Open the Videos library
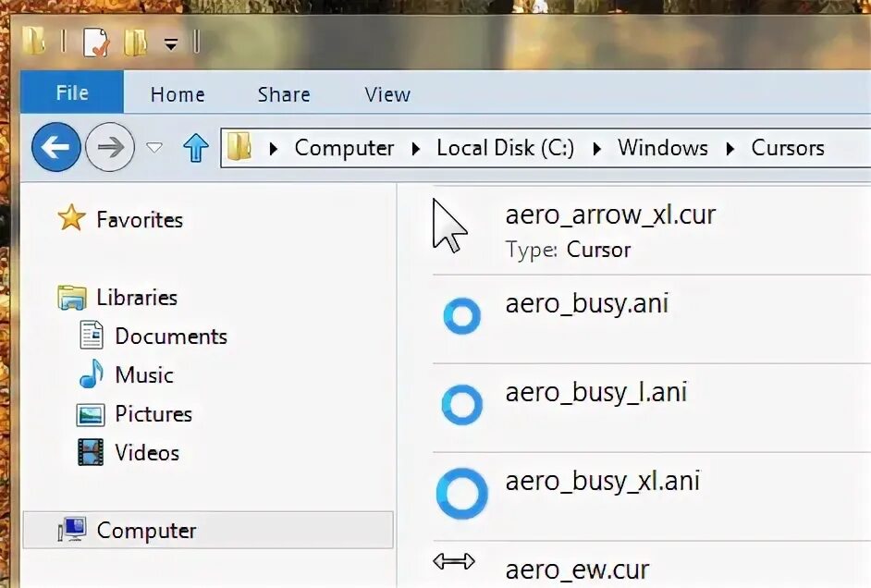 coord(147,453)
